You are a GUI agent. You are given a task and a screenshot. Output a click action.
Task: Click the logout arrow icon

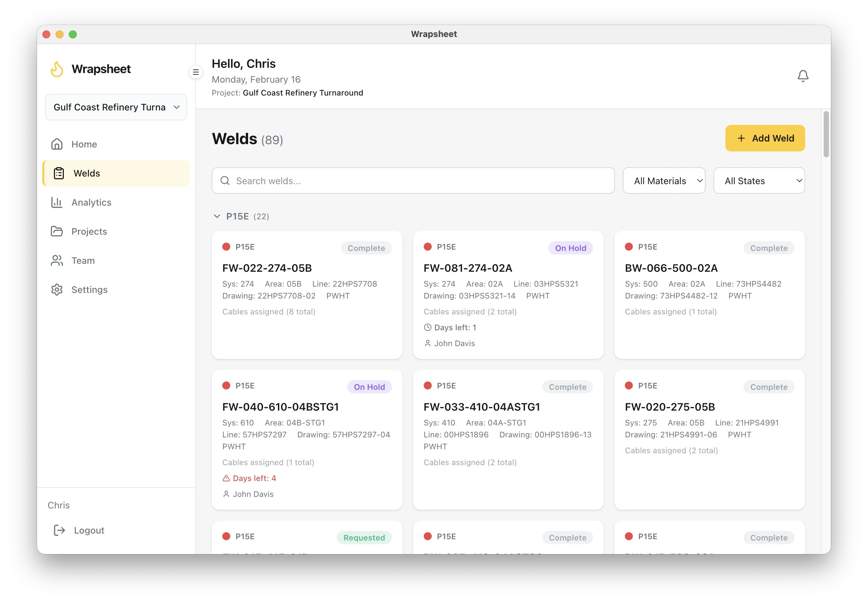click(59, 530)
